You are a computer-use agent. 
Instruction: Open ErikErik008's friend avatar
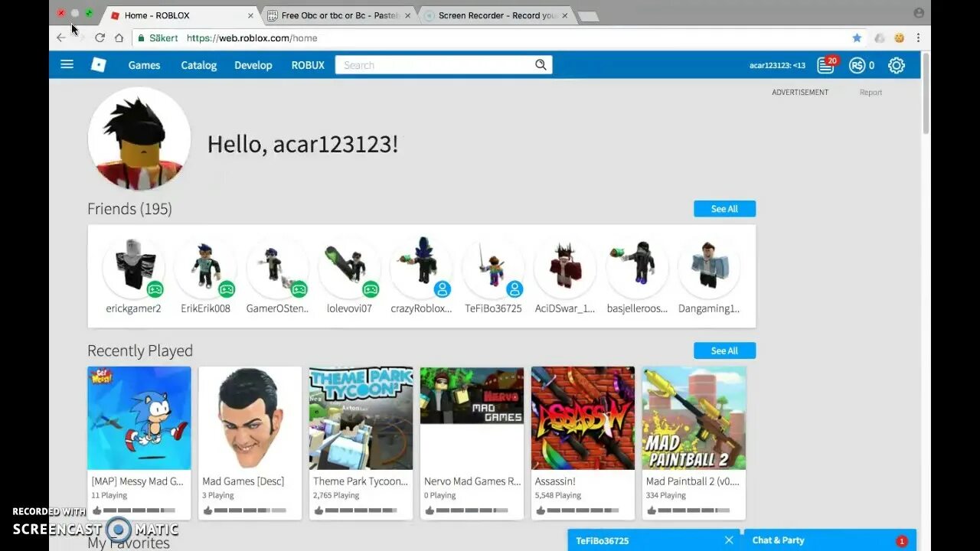click(205, 267)
